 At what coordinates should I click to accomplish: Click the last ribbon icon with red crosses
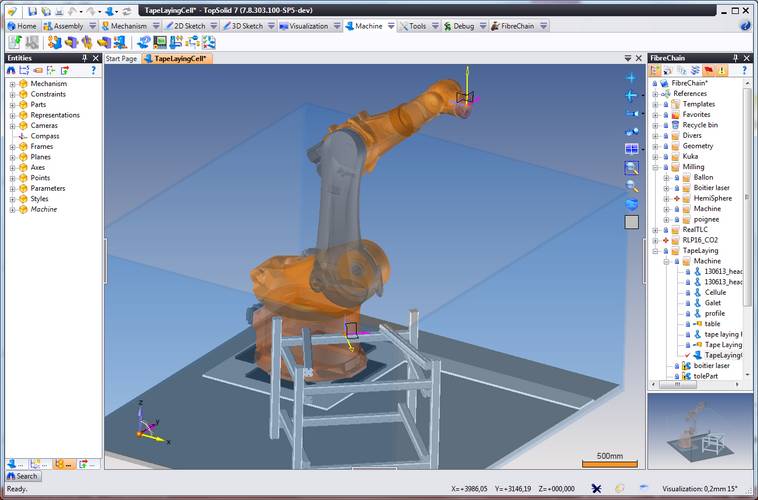pos(209,43)
